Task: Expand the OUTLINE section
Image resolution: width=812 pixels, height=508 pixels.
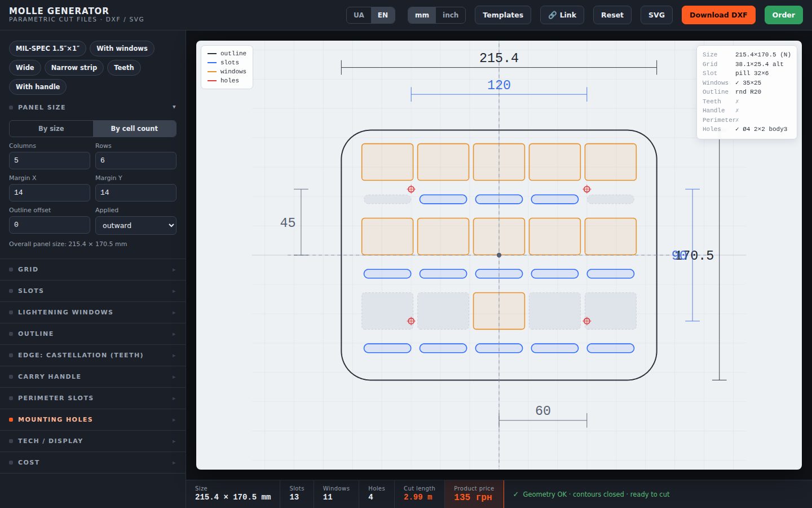Action: pyautogui.click(x=92, y=334)
